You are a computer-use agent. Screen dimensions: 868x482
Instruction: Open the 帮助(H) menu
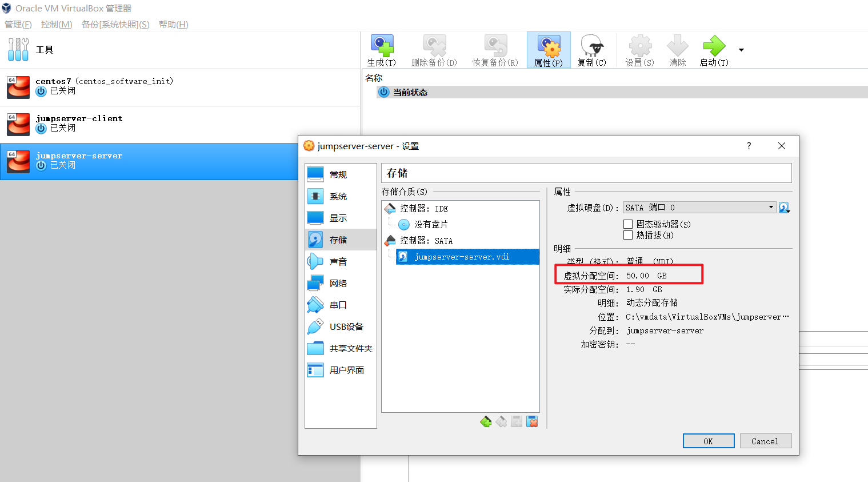coord(174,24)
